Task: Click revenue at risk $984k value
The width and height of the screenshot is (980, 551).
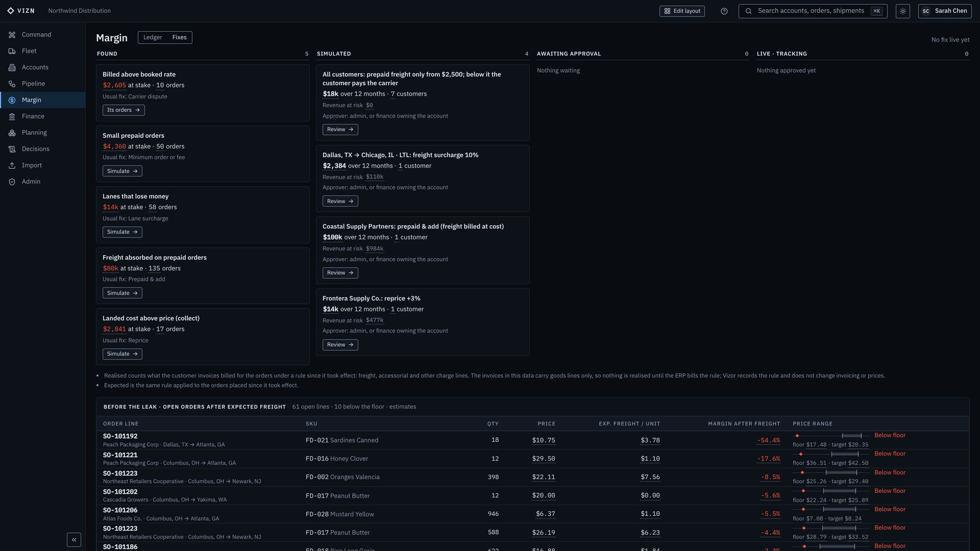Action: [375, 249]
